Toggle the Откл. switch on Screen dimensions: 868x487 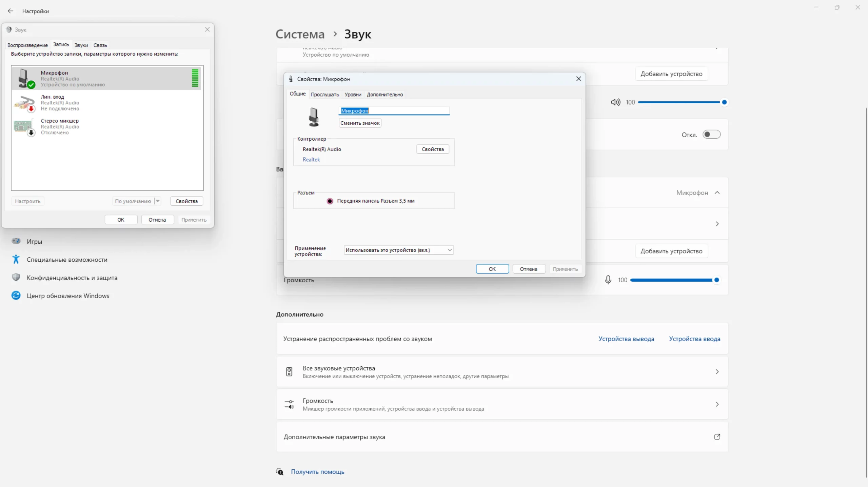[x=711, y=135]
